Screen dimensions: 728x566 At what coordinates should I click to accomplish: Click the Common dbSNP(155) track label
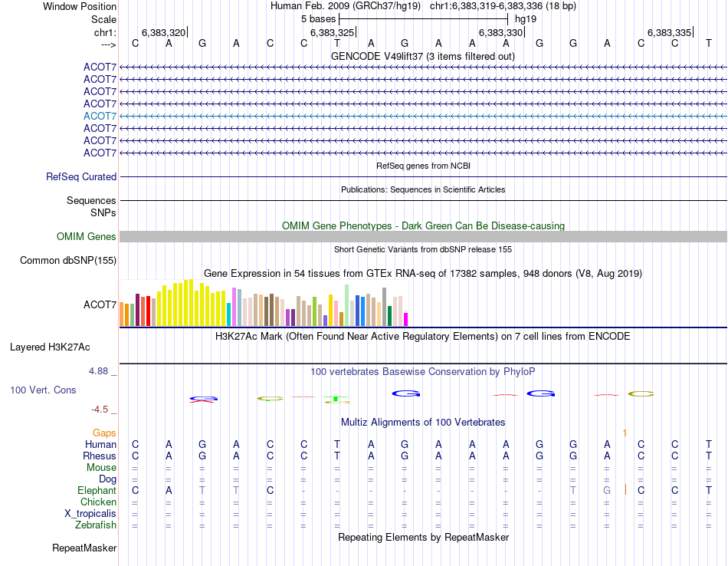click(x=68, y=260)
